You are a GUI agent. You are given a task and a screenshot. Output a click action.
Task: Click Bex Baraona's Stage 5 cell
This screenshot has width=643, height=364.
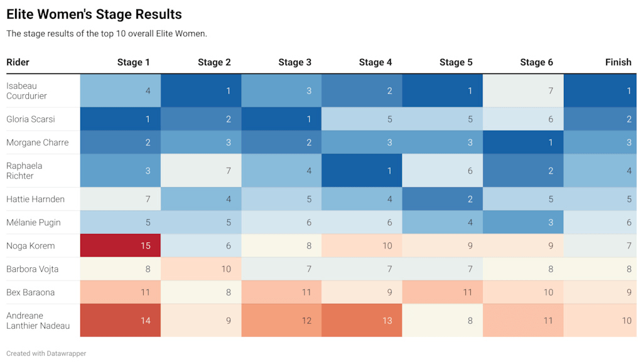(442, 292)
